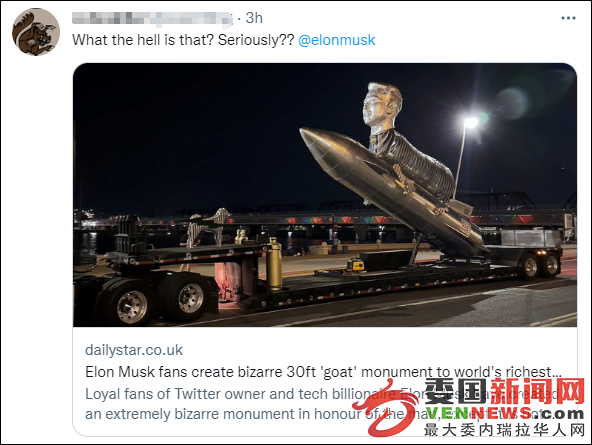Open the dailystar.co.uk card domain
592x445 pixels.
click(x=134, y=350)
